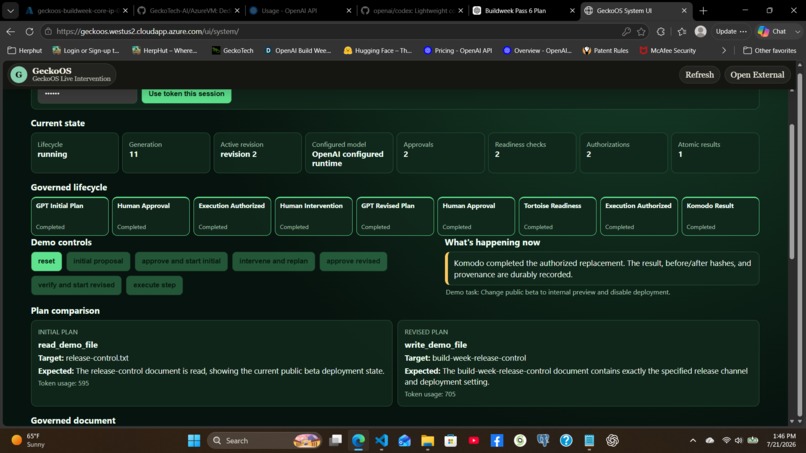
Task: Open the Herphut bookmark
Action: 25,50
